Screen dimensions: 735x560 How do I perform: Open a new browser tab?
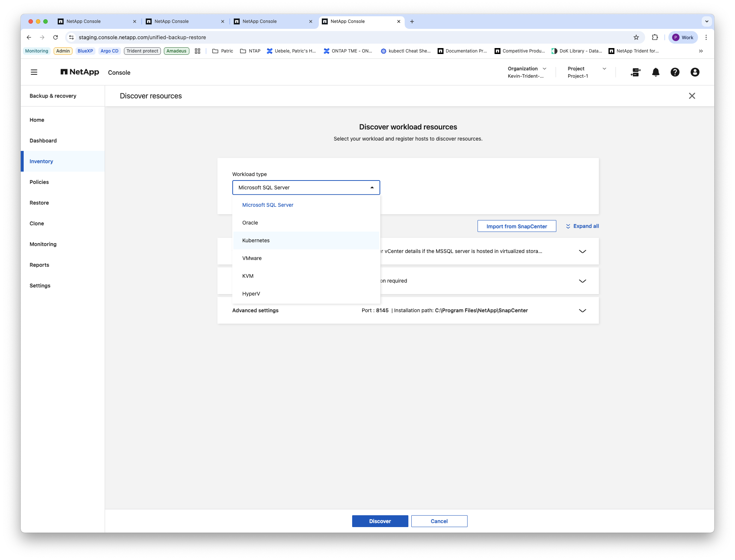pos(412,21)
